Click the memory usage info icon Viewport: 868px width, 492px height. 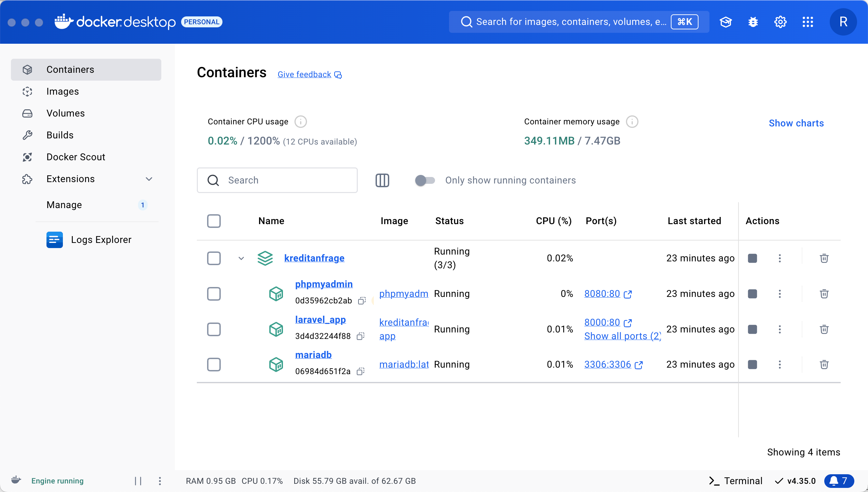coord(632,122)
